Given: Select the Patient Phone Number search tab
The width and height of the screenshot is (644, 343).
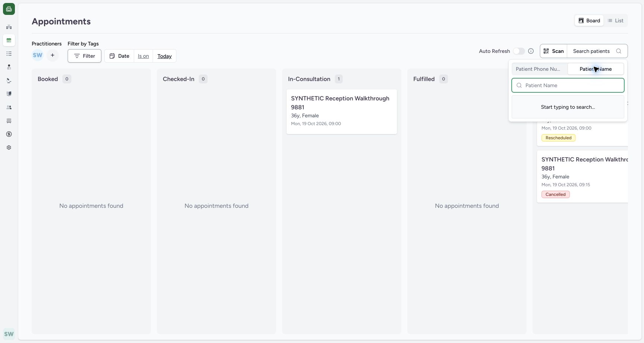Looking at the screenshot, I should pos(540,69).
